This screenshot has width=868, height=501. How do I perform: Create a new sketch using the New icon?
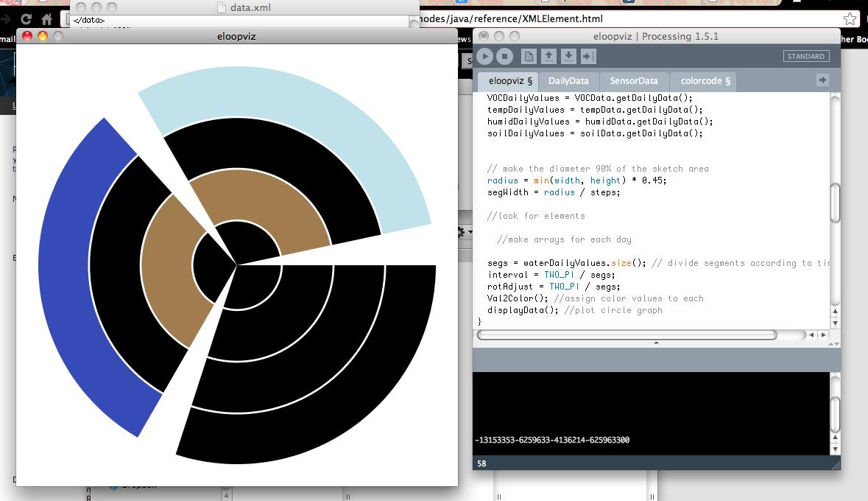(x=529, y=56)
